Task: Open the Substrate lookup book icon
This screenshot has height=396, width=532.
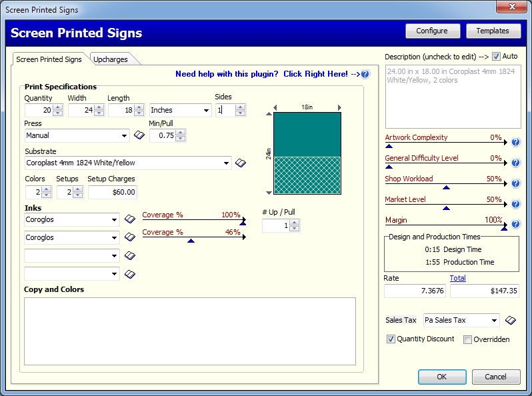Action: 241,163
